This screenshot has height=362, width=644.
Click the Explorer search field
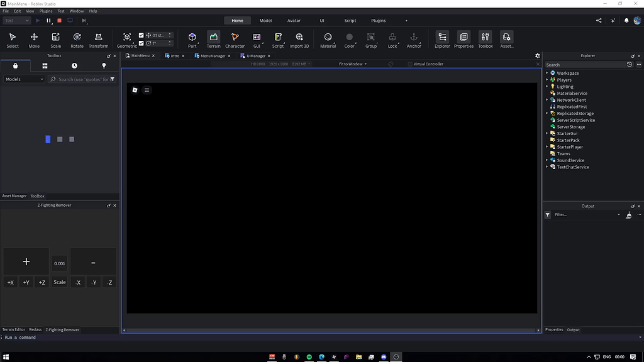[x=585, y=65]
